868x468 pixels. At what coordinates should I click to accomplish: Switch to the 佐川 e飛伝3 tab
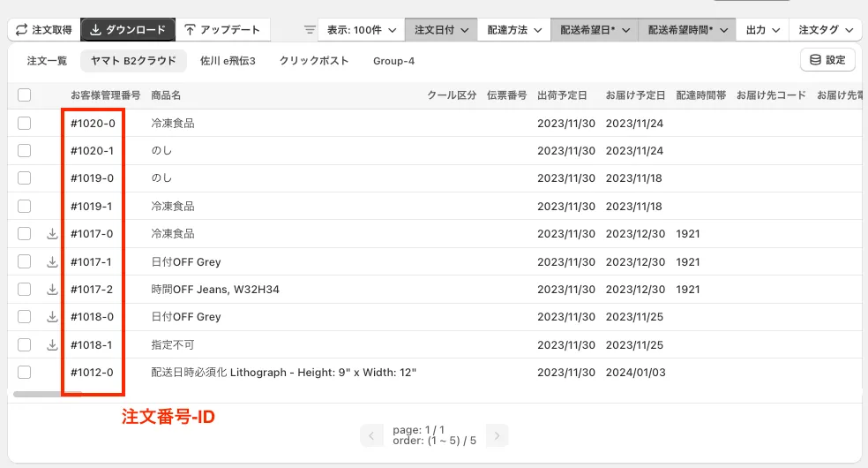tap(228, 61)
